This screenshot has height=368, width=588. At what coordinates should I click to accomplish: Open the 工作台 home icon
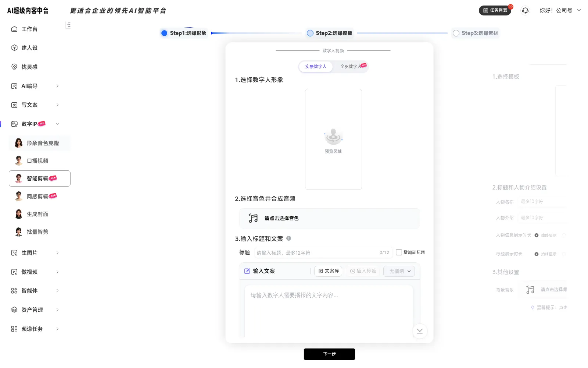click(14, 29)
